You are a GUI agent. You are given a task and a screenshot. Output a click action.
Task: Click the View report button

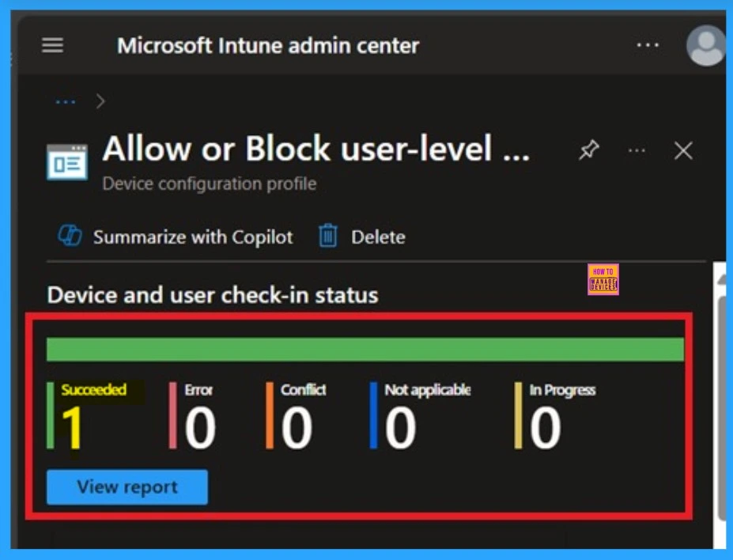(x=127, y=487)
